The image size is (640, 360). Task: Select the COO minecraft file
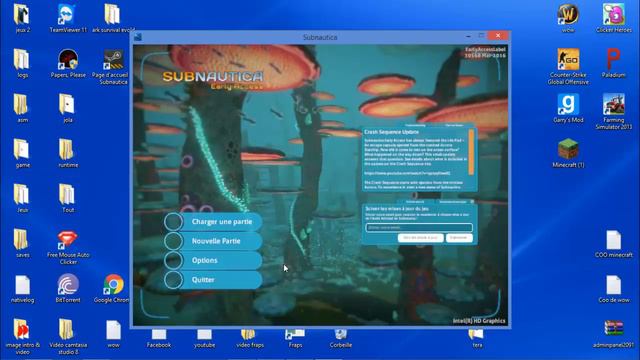click(613, 240)
